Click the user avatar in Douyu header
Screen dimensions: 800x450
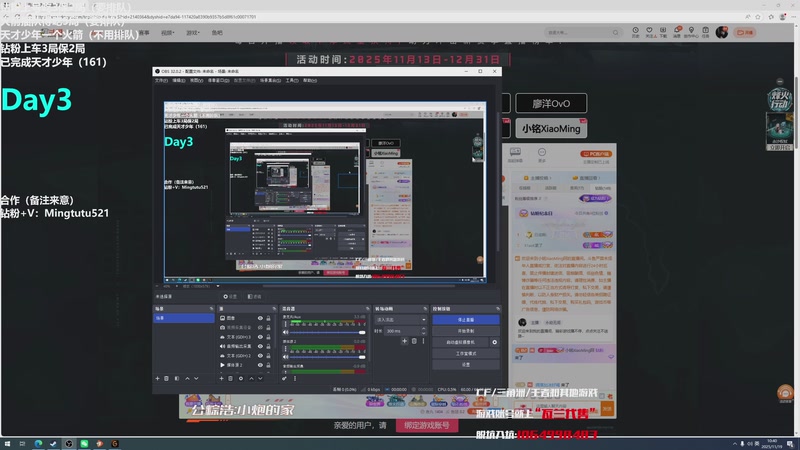pyautogui.click(x=721, y=32)
